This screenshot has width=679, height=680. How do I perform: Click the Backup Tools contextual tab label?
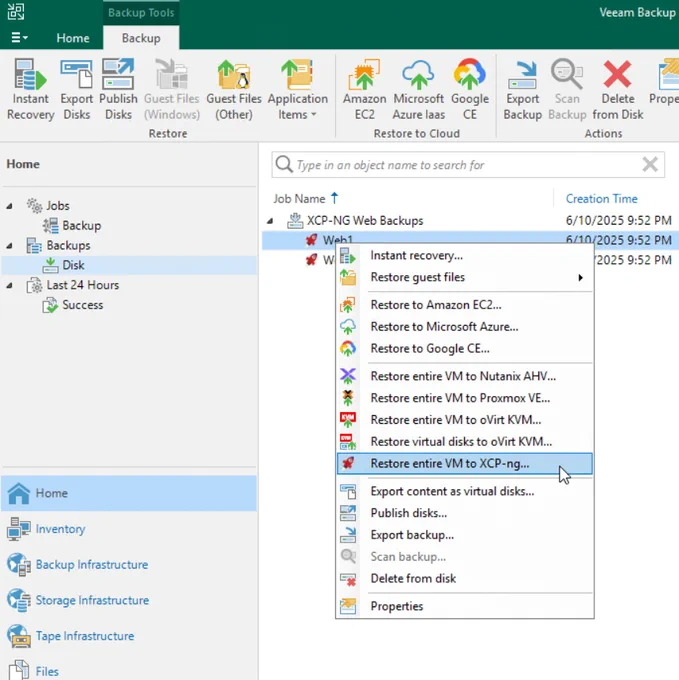click(141, 13)
